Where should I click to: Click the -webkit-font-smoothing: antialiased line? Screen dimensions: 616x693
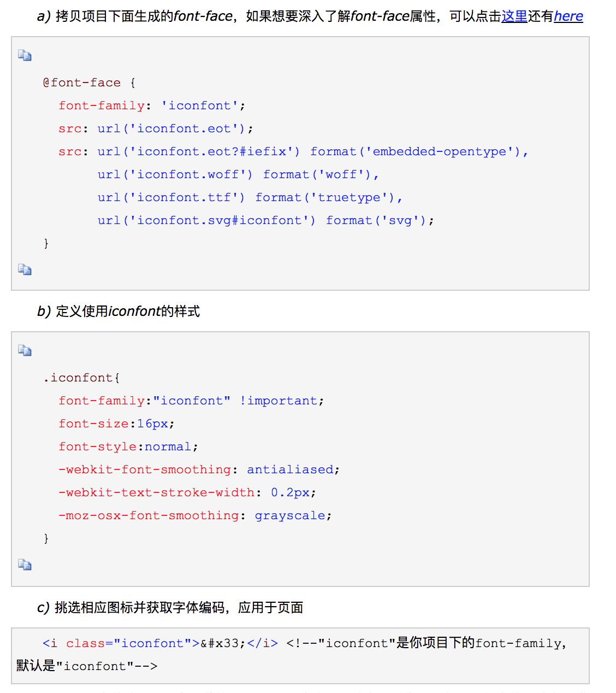(199, 469)
